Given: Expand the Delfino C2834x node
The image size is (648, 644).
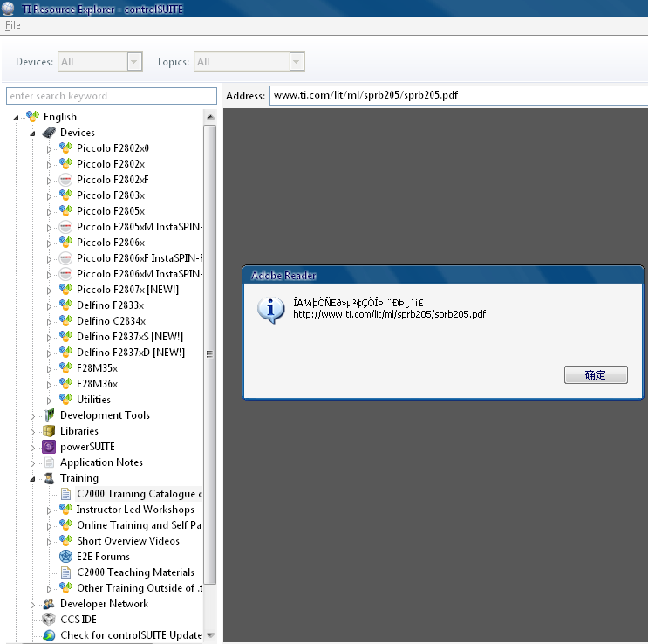Looking at the screenshot, I should tap(49, 322).
